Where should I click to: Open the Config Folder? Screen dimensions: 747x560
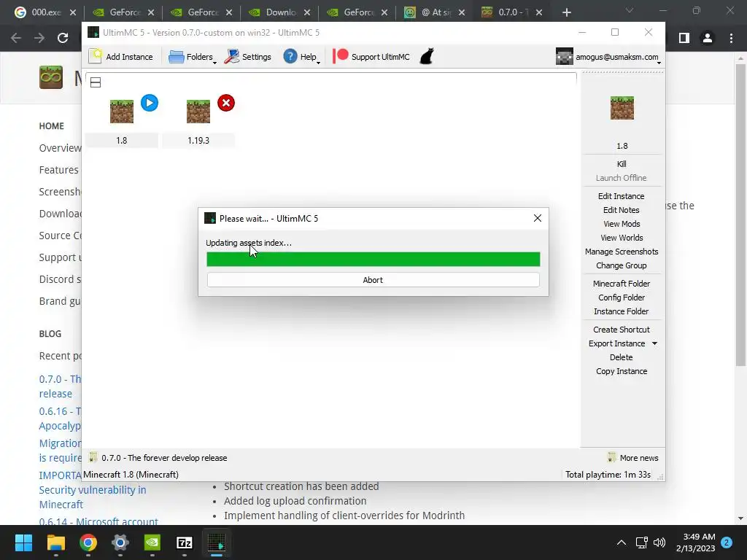coord(622,297)
